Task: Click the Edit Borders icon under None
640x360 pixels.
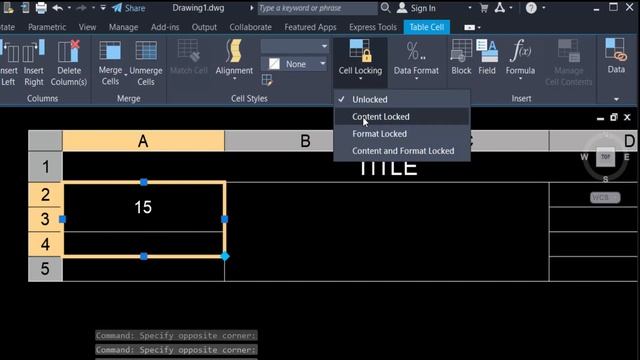Action: (x=267, y=80)
